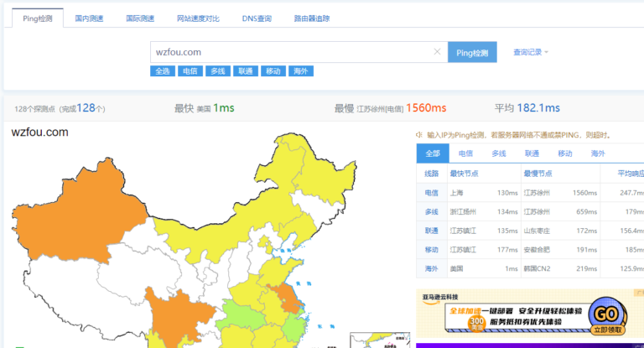This screenshot has width=644, height=348.
Task: Clear the domain input with the X icon
Action: point(437,52)
